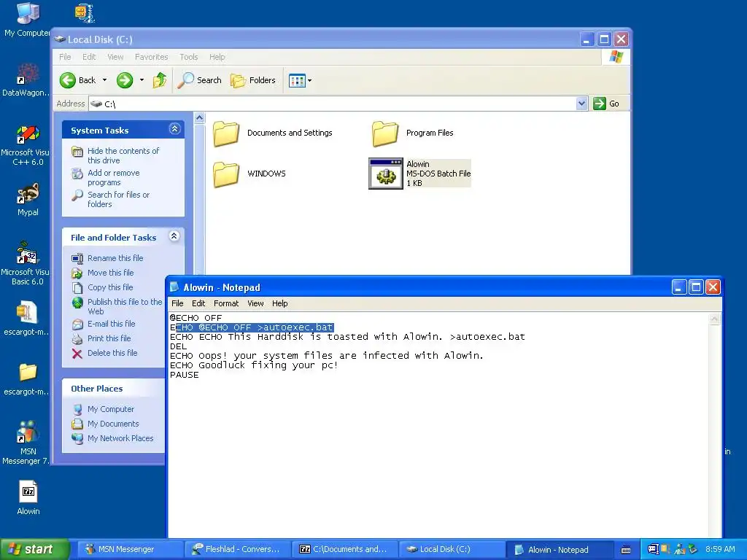Image resolution: width=747 pixels, height=560 pixels.
Task: Open Help menu in Notepad
Action: 279,303
